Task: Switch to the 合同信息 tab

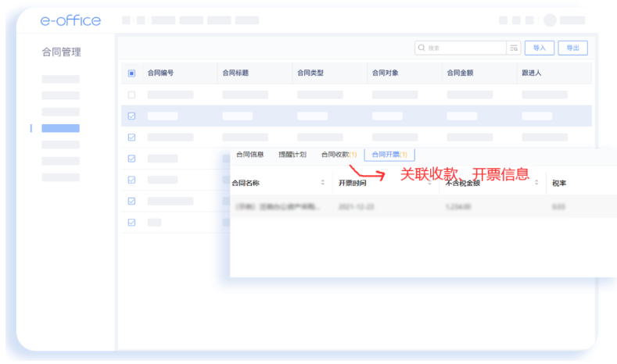Action: [250, 155]
